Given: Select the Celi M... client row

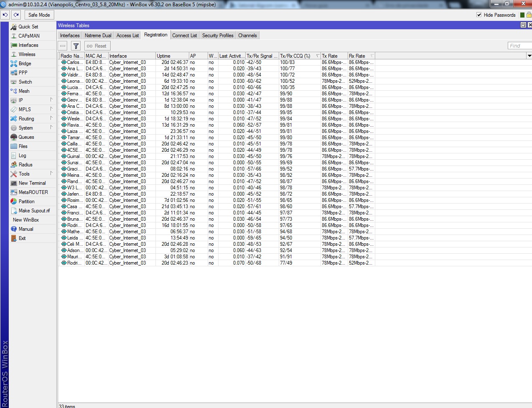Looking at the screenshot, I should [217, 244].
